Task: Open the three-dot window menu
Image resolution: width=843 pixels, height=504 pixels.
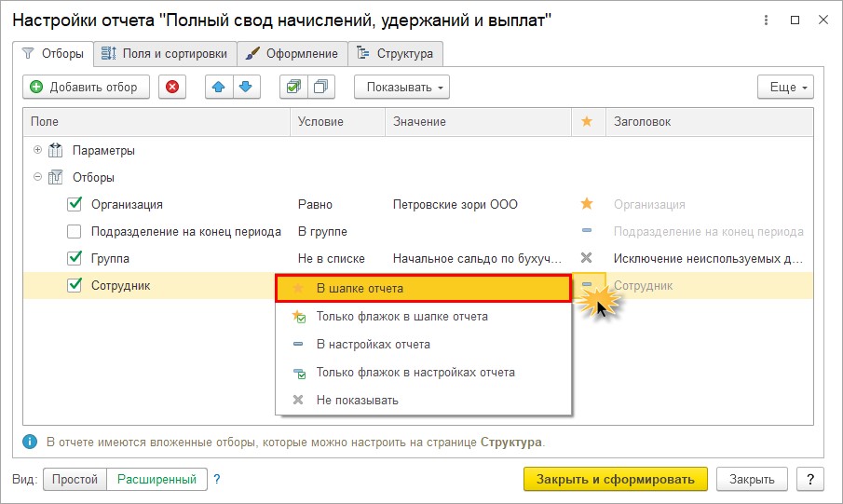Action: tap(766, 20)
